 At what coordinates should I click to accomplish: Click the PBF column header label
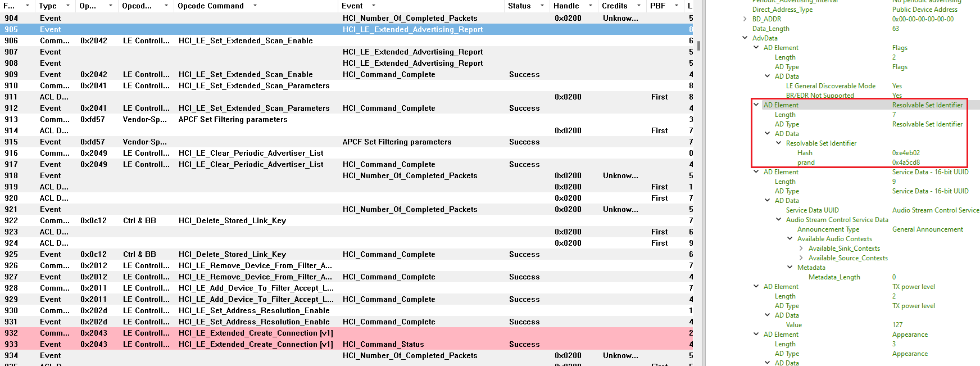click(657, 6)
